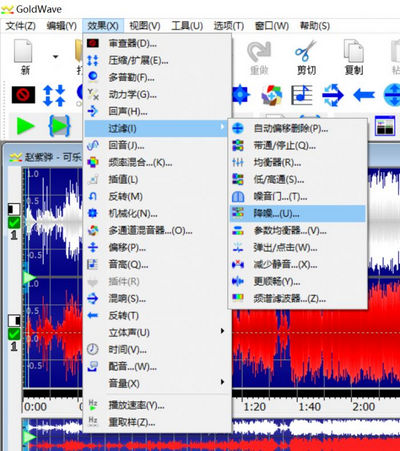
Task: Choose 弹出/点击(W)... in filter submenu
Action: pos(298,247)
